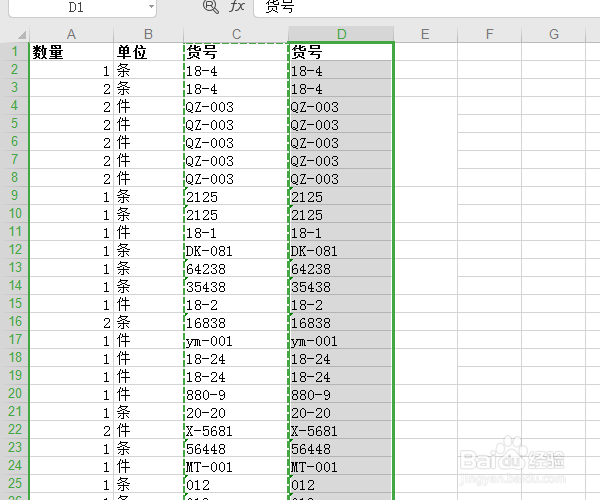Open the fx insert function dialog
Screen dimensions: 600x500
tap(237, 6)
